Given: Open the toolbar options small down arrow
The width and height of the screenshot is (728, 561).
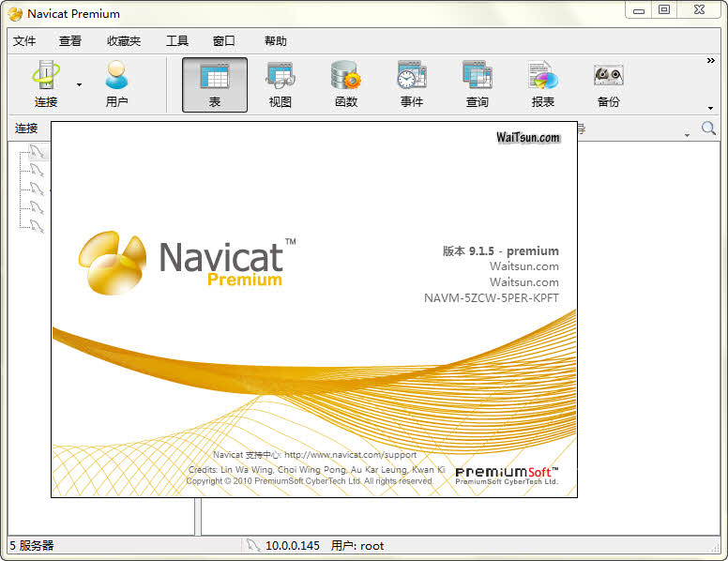Looking at the screenshot, I should pos(710,108).
